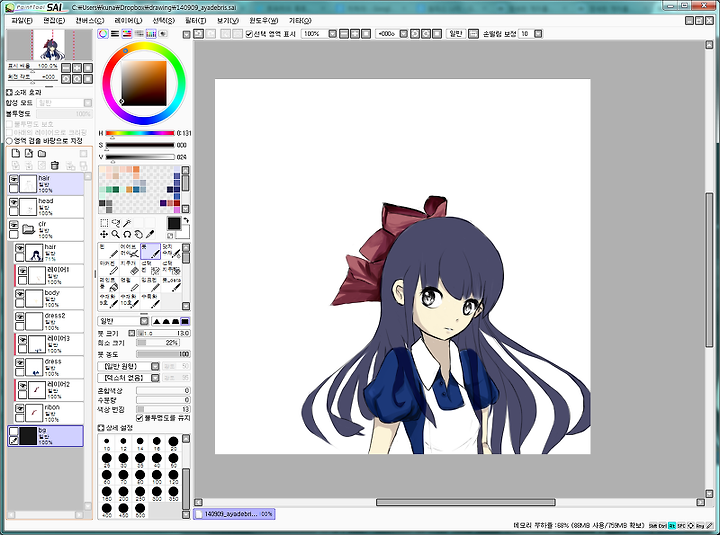This screenshot has height=535, width=720.
Task: Choose the paint bucket tool
Action: pyautogui.click(x=108, y=284)
